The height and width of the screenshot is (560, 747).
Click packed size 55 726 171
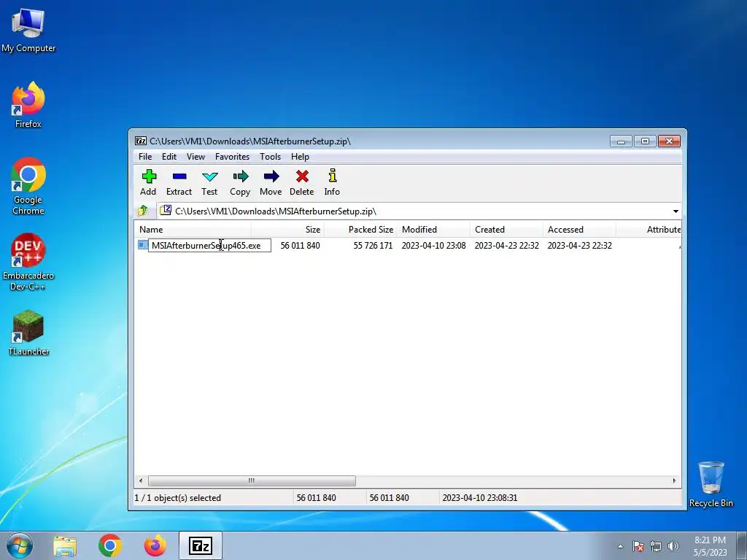point(373,246)
